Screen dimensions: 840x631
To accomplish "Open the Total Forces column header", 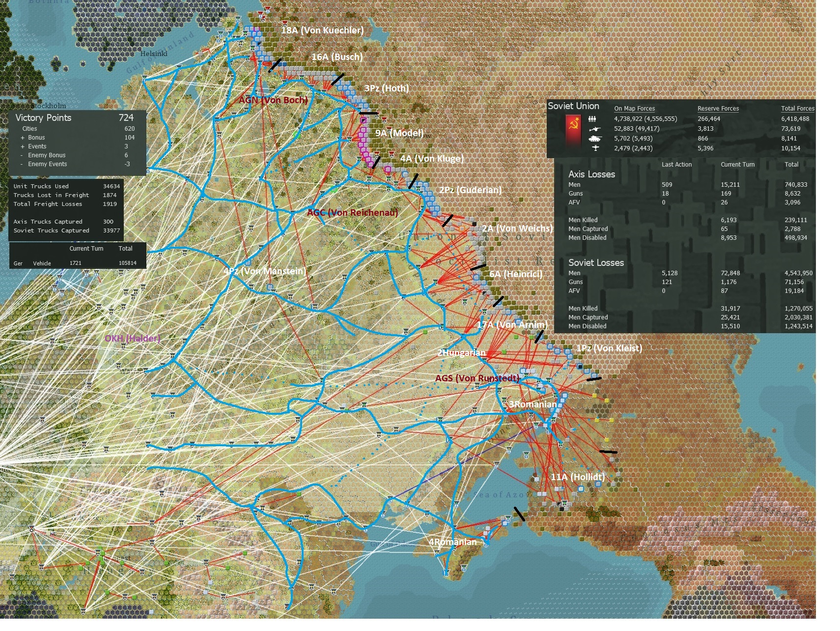I will (x=797, y=109).
